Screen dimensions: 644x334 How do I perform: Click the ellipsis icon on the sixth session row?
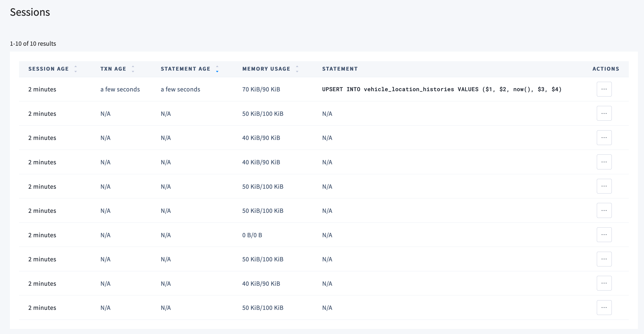[x=604, y=210]
